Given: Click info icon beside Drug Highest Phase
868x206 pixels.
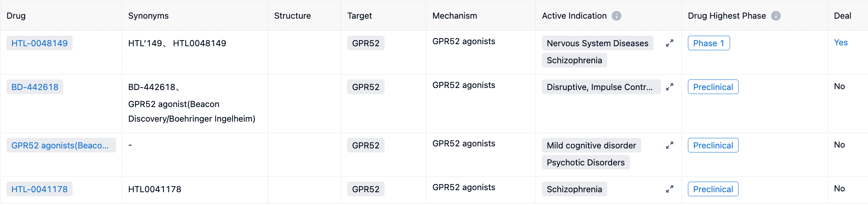Looking at the screenshot, I should 776,16.
